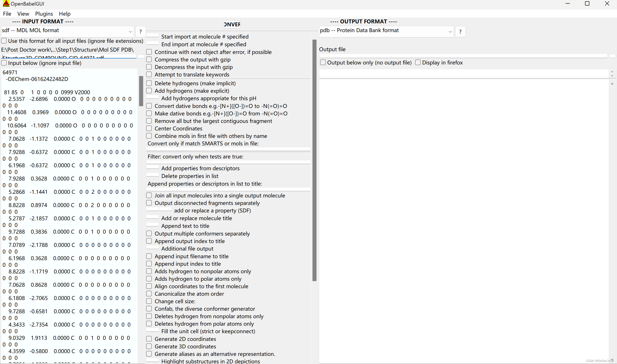Click 'Add or replace molecule title' field
This screenshot has width=617, height=364.
click(x=153, y=217)
